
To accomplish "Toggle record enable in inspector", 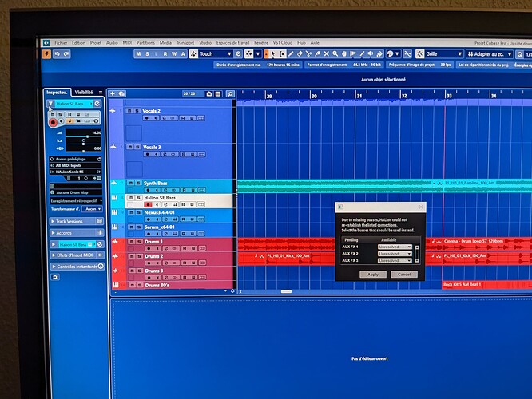I will point(53,122).
